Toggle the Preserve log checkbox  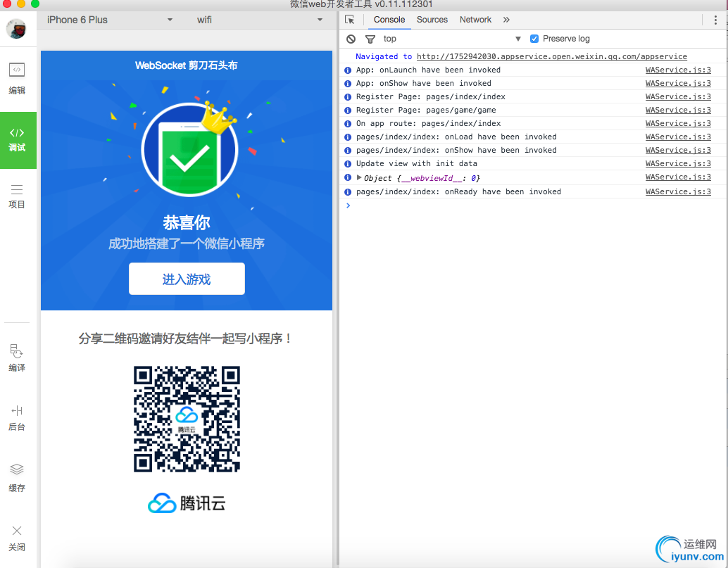tap(534, 39)
